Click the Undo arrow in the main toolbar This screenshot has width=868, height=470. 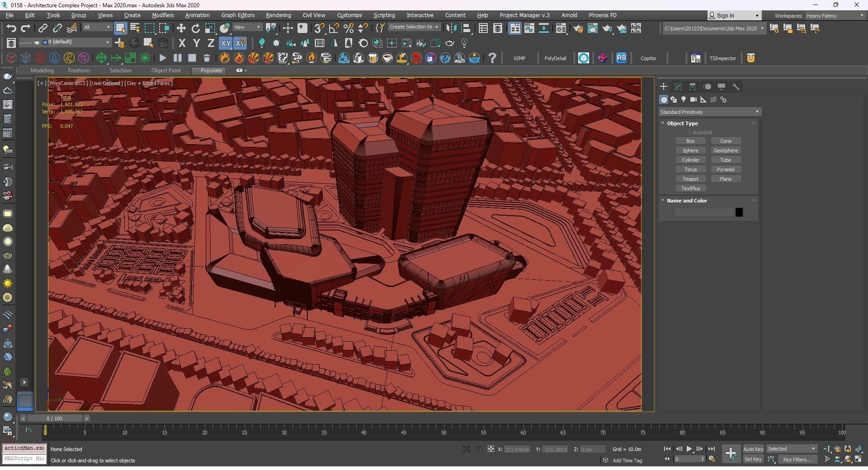click(x=11, y=28)
